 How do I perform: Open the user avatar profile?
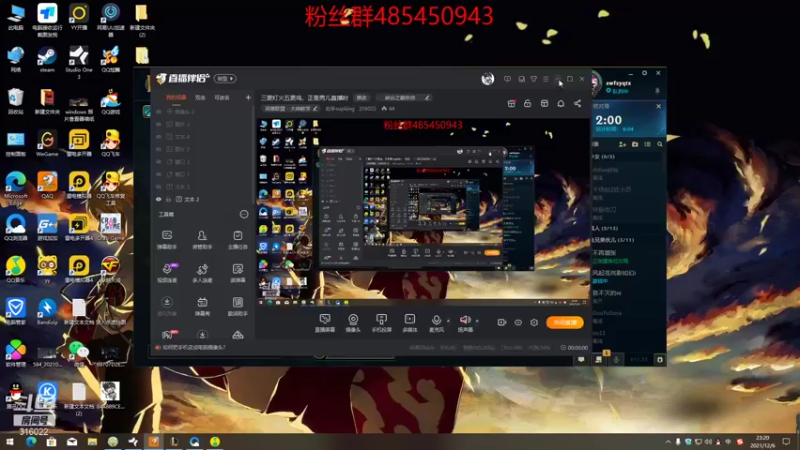[488, 79]
